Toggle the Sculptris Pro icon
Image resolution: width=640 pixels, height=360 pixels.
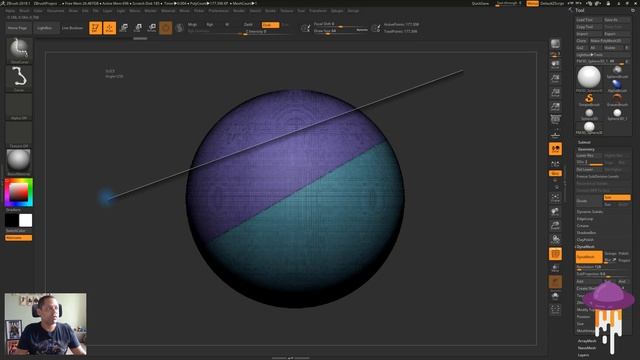(180, 28)
